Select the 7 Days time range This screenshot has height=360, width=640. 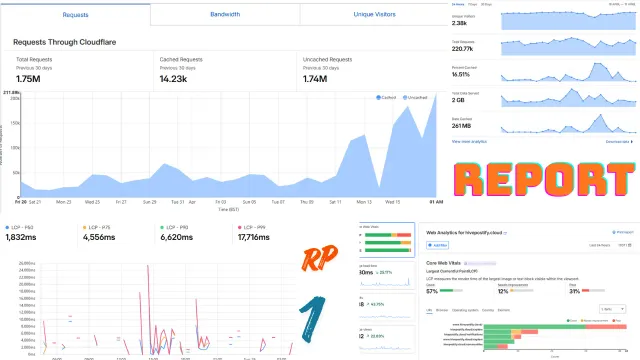pyautogui.click(x=472, y=4)
